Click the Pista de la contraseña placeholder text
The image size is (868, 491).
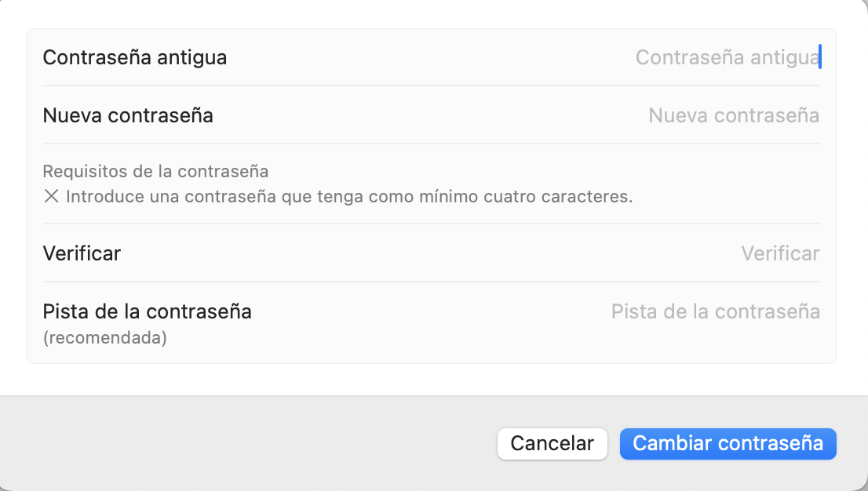tap(715, 311)
